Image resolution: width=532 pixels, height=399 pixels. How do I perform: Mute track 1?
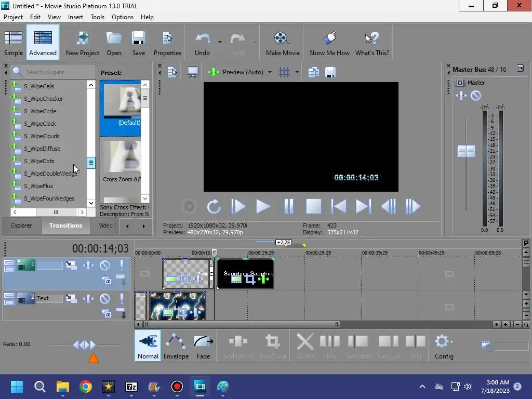pyautogui.click(x=105, y=265)
